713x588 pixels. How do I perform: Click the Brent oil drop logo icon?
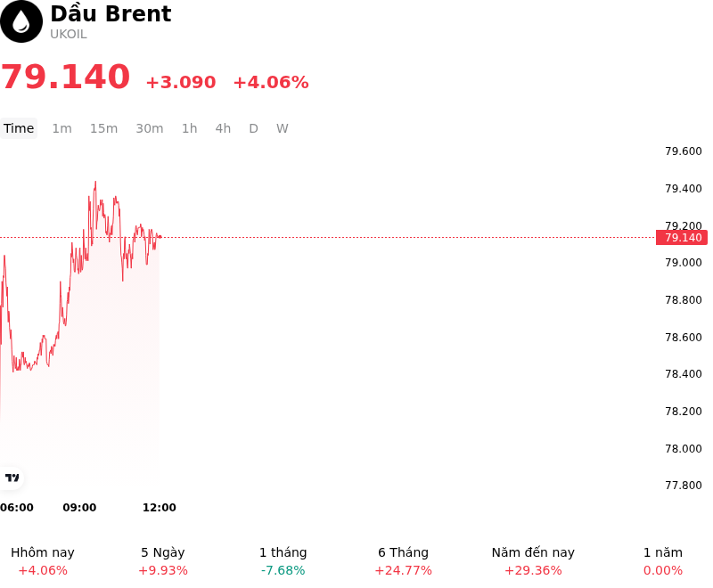pos(20,21)
